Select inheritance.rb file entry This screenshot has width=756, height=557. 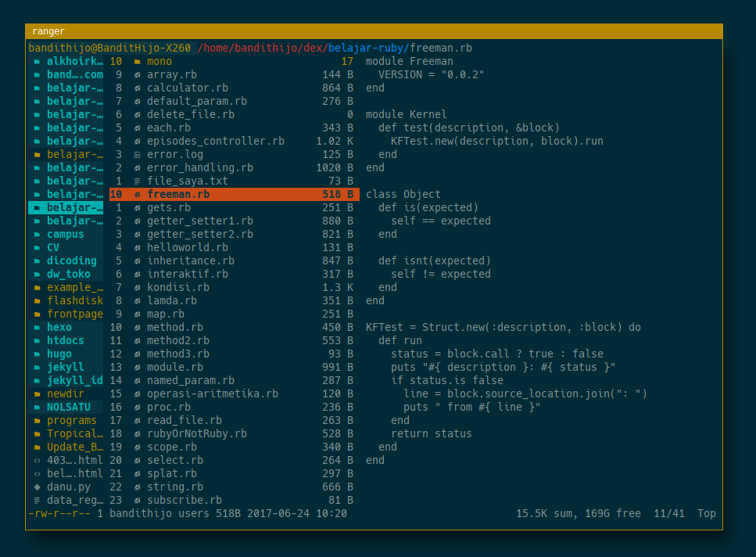(x=191, y=261)
